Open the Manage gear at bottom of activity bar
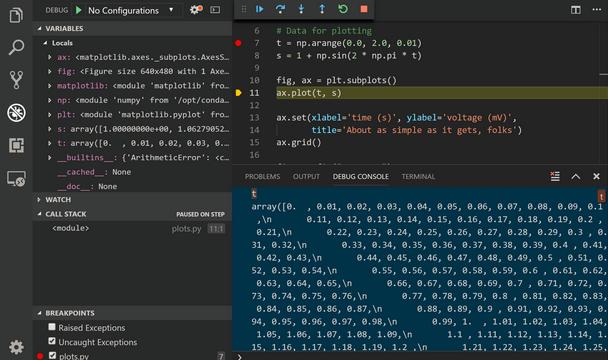 click(16, 347)
